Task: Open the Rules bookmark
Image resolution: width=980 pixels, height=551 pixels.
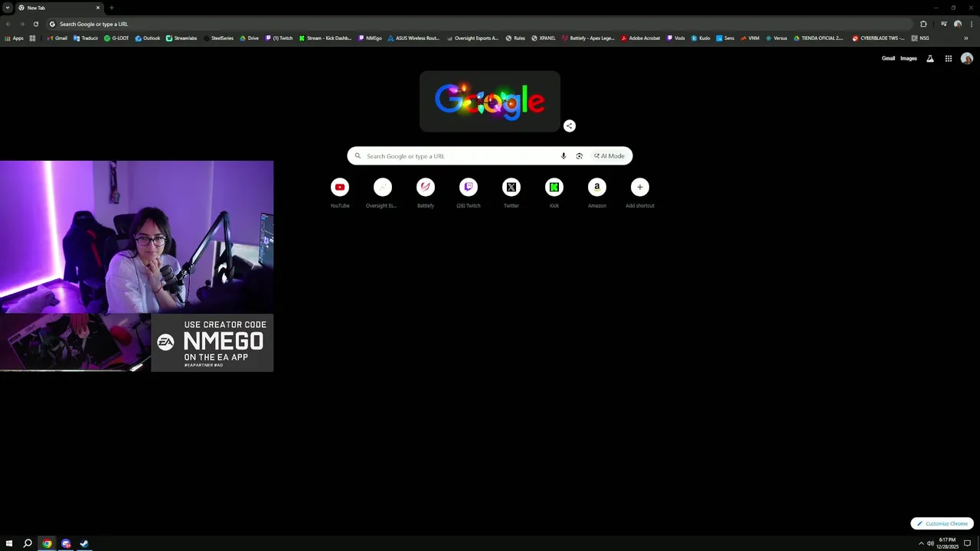Action: (515, 37)
